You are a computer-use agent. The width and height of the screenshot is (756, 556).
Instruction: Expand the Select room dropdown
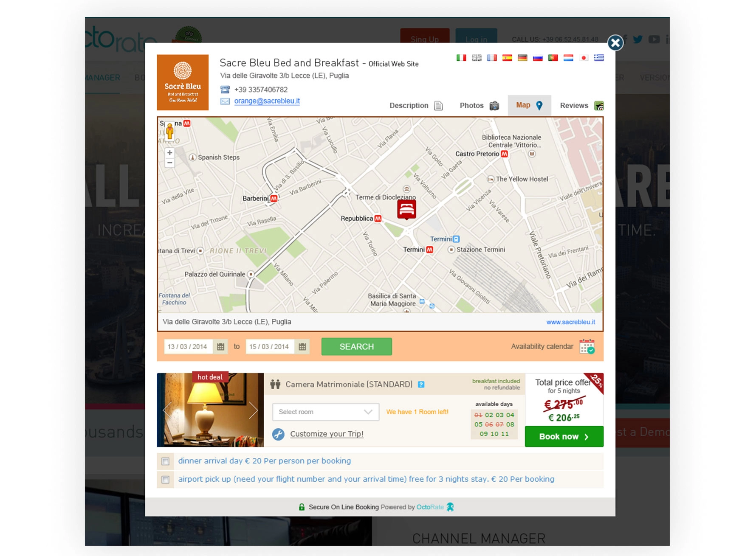[x=325, y=412]
